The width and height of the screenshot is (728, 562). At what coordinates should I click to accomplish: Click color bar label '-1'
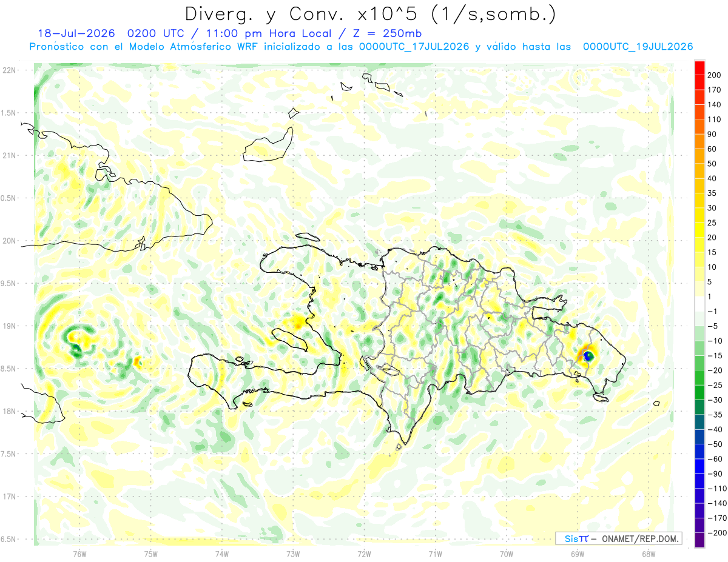point(713,312)
